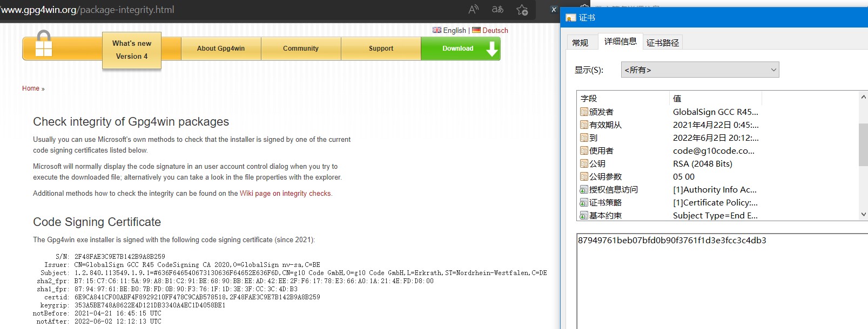
Task: Click the icon beside 使用者 field
Action: point(584,150)
